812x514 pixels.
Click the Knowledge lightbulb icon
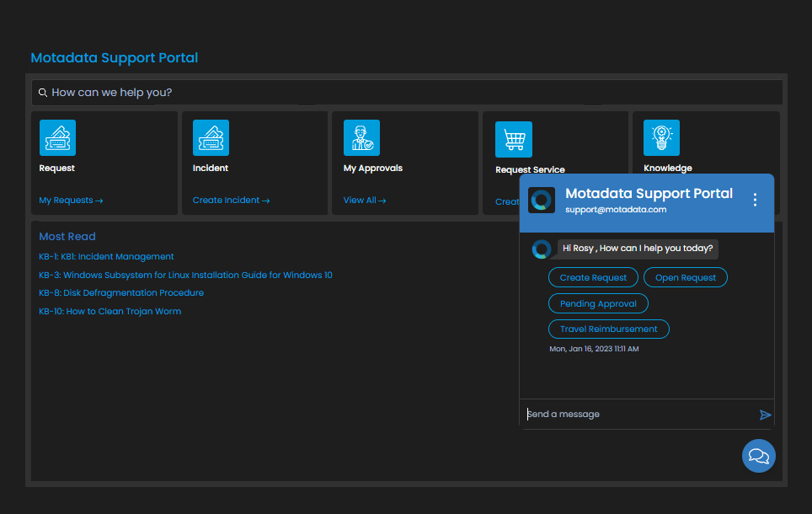[661, 138]
